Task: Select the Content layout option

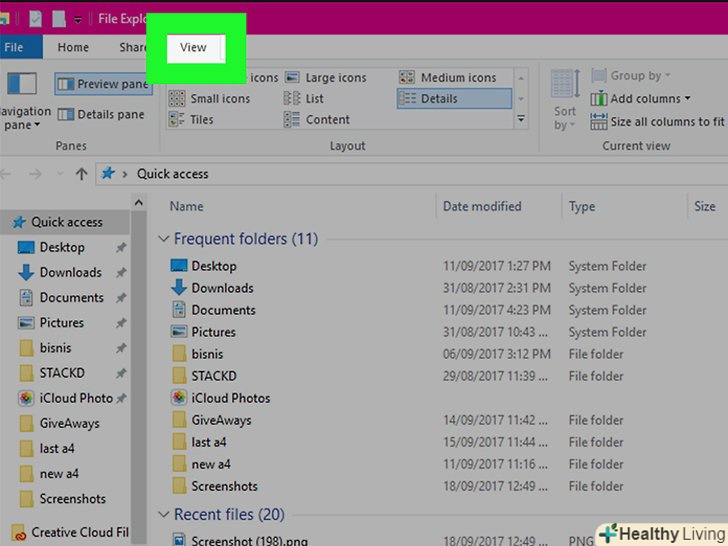Action: point(317,119)
